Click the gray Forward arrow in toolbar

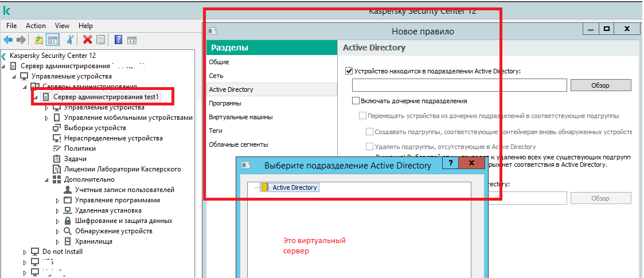[21, 40]
